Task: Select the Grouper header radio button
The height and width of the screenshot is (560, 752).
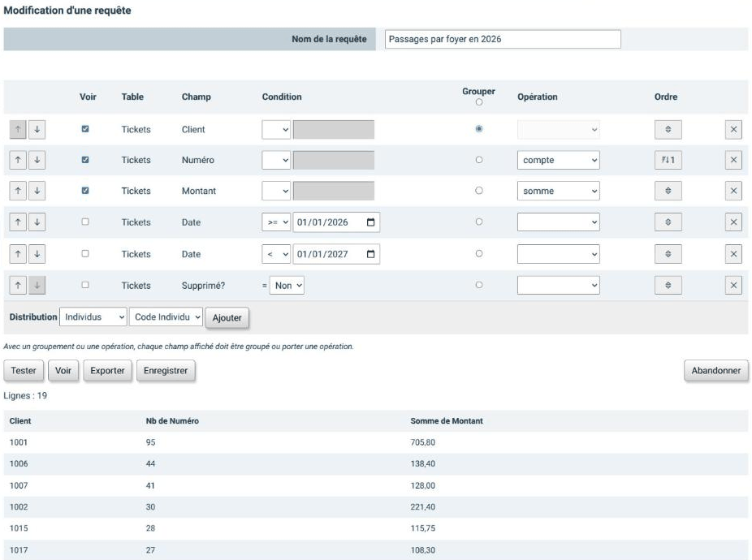Action: point(478,102)
